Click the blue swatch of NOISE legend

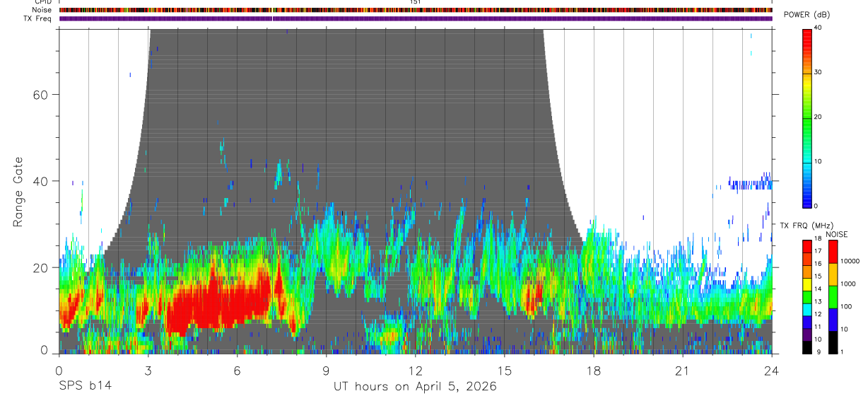coord(833,320)
